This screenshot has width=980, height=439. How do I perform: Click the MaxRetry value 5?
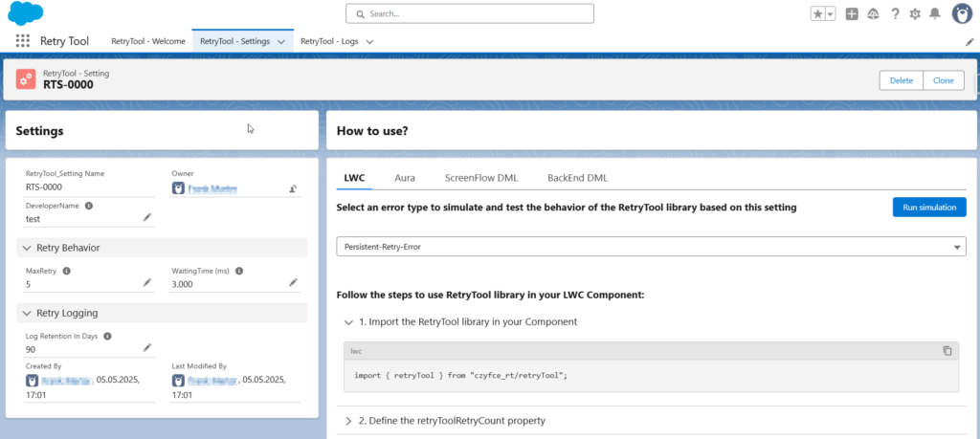(x=28, y=284)
